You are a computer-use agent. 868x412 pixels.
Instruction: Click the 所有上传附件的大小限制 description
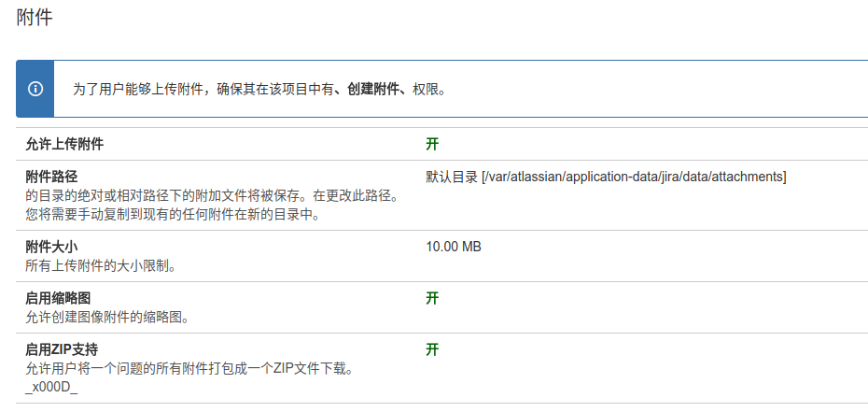pyautogui.click(x=102, y=265)
